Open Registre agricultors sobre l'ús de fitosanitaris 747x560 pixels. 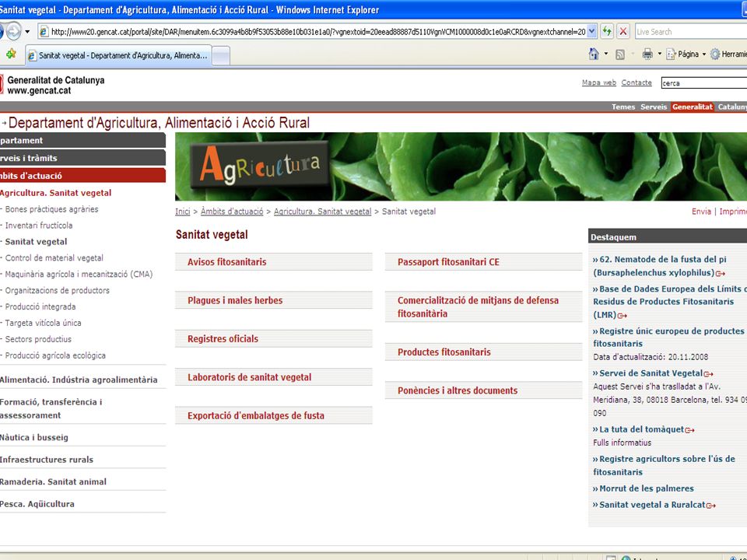(x=664, y=465)
